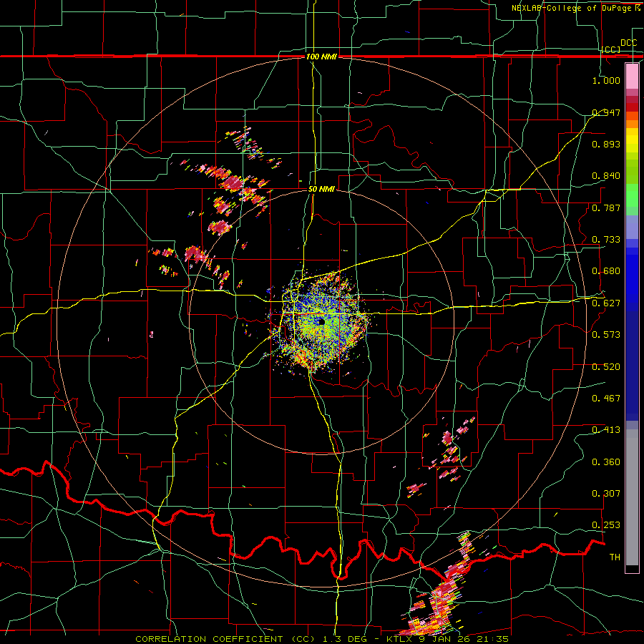Click the 0.573 scale value
This screenshot has height=644, width=644.
coord(606,335)
